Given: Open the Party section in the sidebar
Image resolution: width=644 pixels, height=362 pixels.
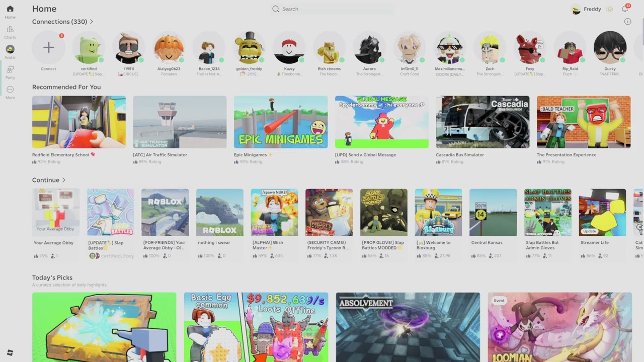Looking at the screenshot, I should 10,72.
